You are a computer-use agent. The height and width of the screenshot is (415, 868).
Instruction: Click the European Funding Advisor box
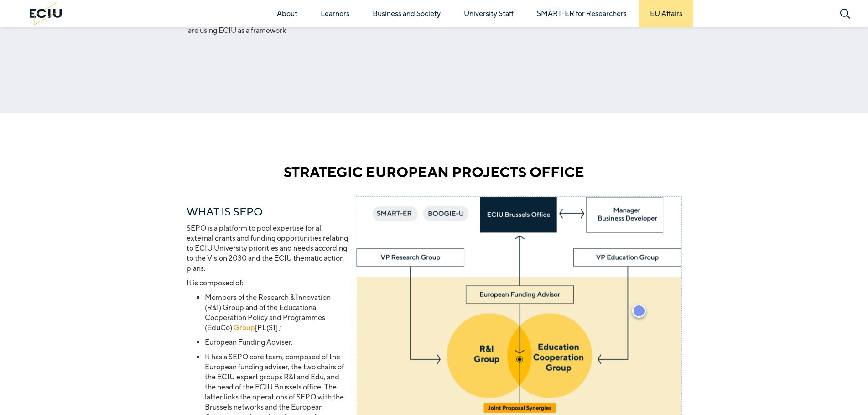pos(520,294)
